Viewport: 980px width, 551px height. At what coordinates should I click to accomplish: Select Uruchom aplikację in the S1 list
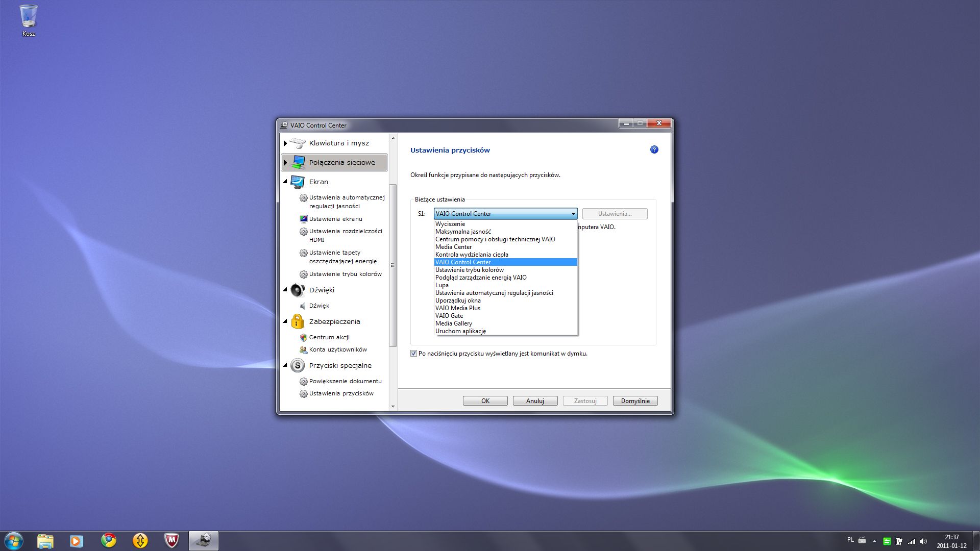[505, 331]
